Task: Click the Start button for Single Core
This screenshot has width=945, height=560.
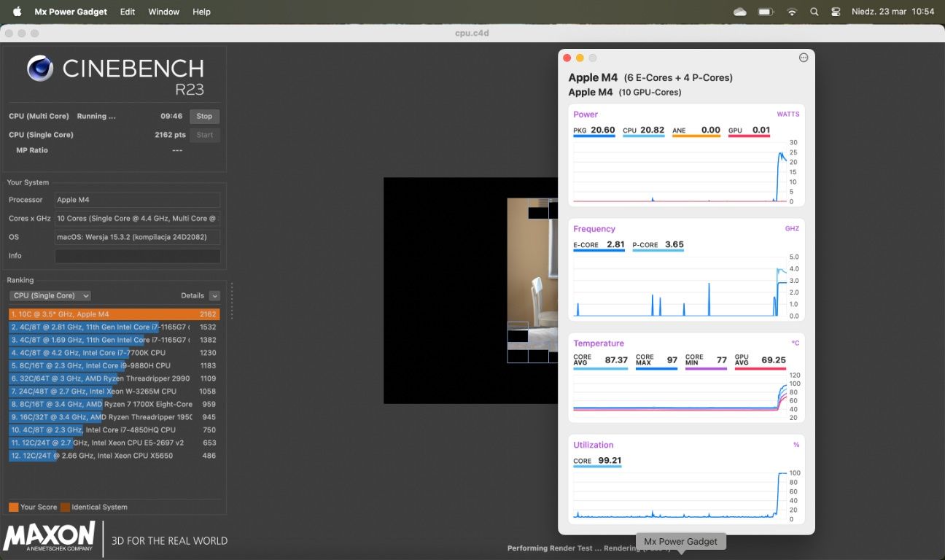Action: [x=205, y=135]
